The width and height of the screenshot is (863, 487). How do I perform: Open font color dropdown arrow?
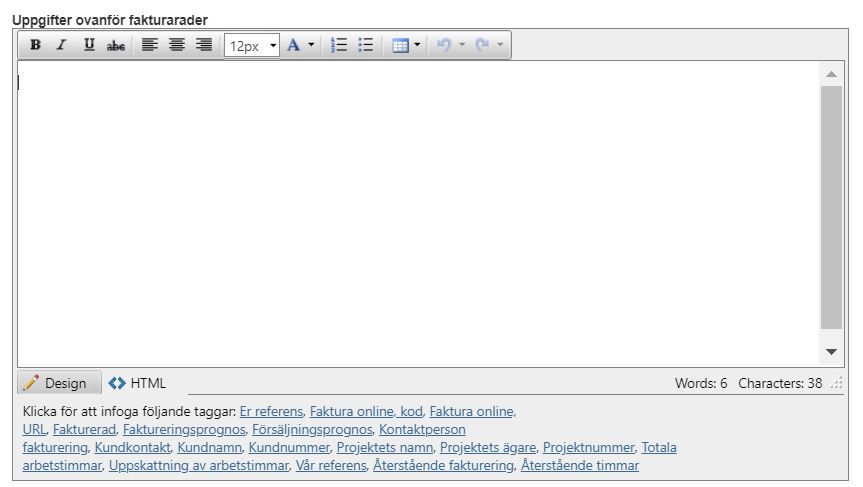click(311, 45)
